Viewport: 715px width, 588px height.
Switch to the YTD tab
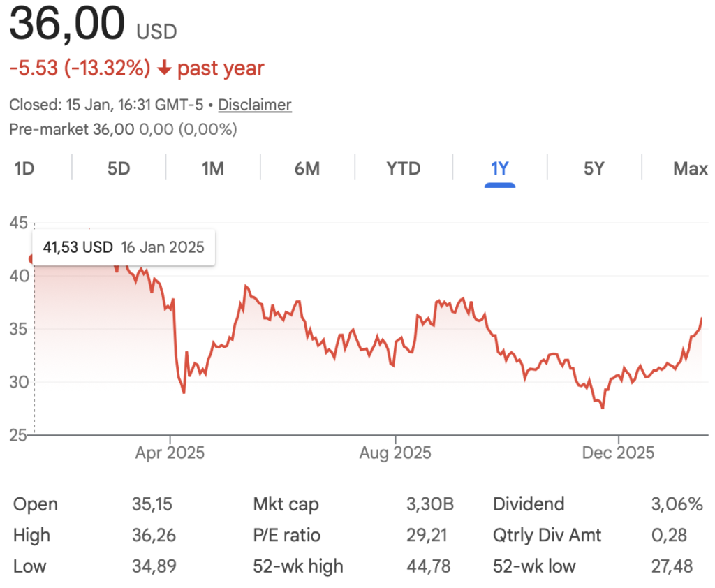(404, 168)
